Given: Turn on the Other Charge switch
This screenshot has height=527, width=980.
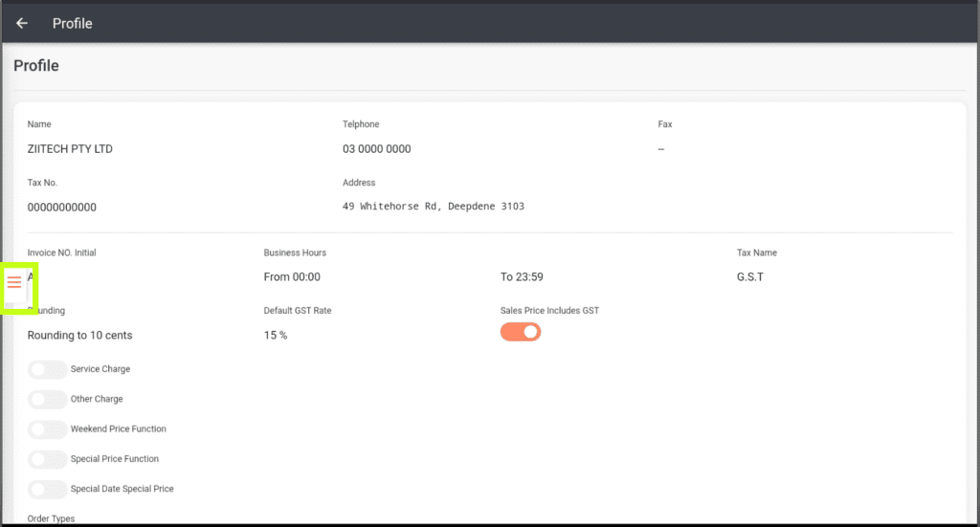Looking at the screenshot, I should (48, 399).
